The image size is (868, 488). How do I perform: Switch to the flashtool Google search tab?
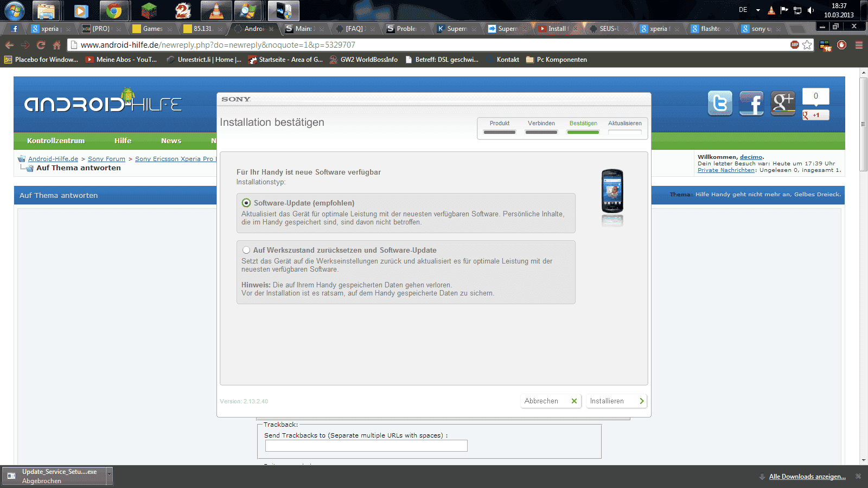(x=710, y=29)
